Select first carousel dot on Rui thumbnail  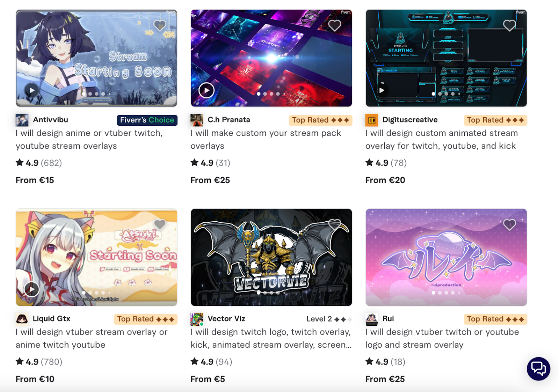pyautogui.click(x=434, y=293)
